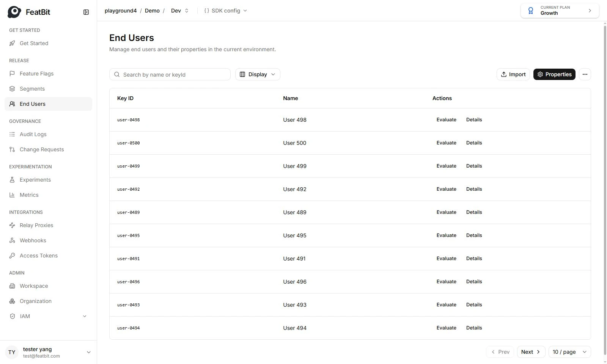Open the three-dots more actions menu
This screenshot has width=607, height=364.
[585, 74]
